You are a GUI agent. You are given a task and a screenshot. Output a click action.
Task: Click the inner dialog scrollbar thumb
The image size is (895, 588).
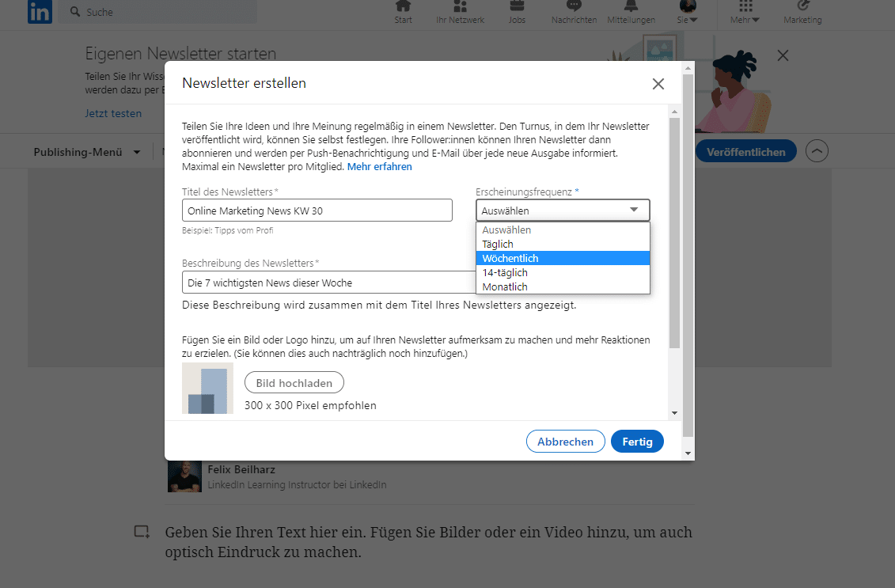675,233
